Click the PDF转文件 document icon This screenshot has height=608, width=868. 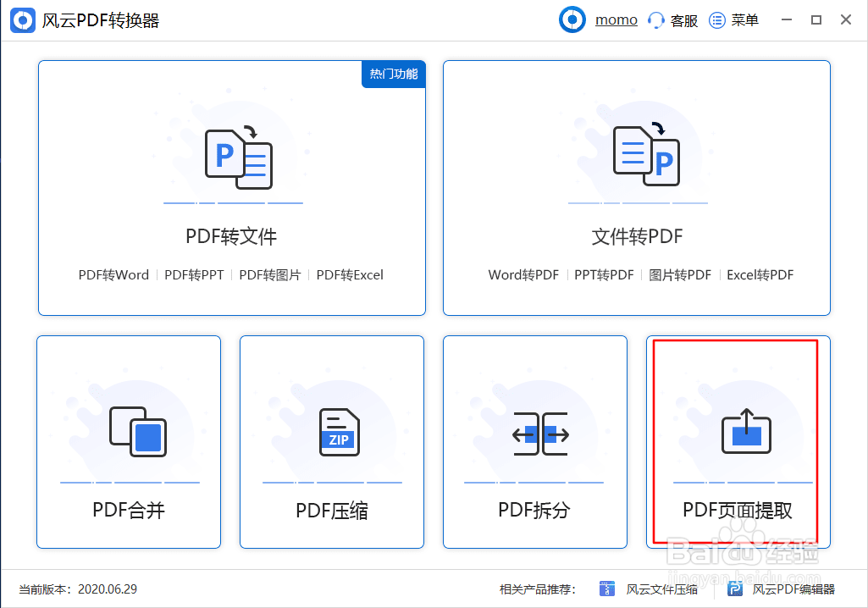tap(239, 158)
